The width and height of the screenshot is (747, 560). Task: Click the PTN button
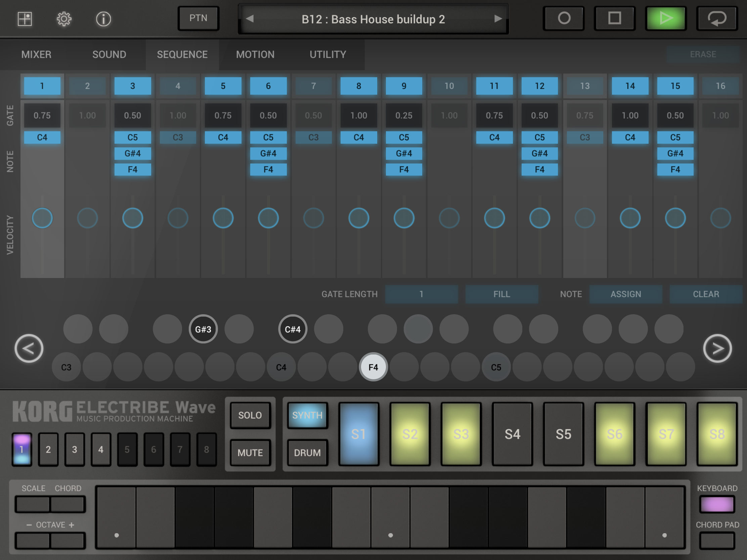[198, 18]
